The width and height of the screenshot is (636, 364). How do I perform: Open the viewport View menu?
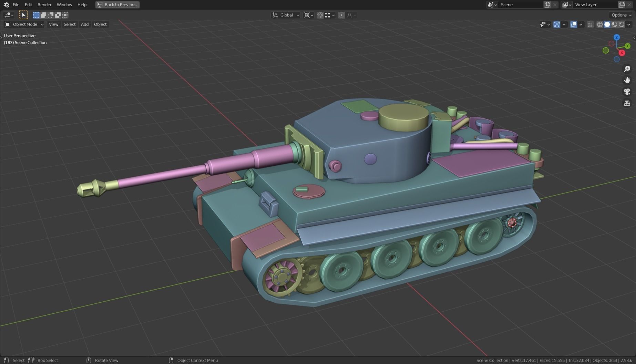[53, 24]
